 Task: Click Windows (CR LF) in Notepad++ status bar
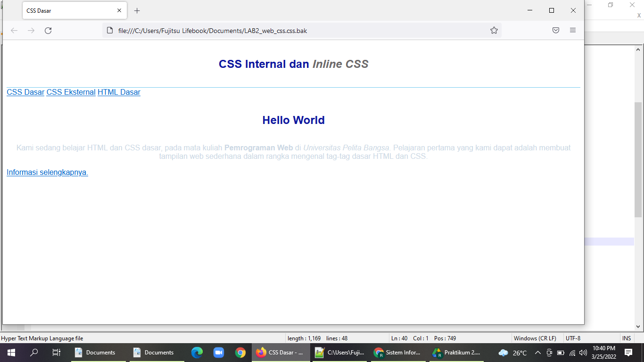click(535, 338)
